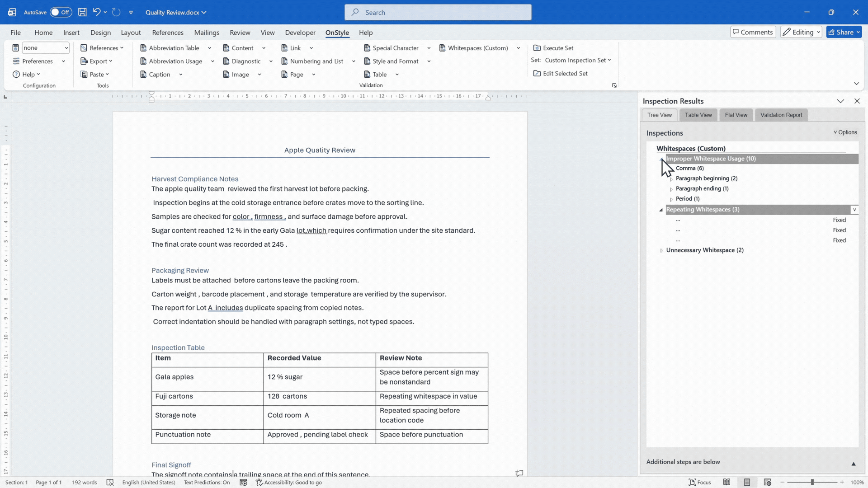Adjust the zoom slider handle

pos(812,482)
